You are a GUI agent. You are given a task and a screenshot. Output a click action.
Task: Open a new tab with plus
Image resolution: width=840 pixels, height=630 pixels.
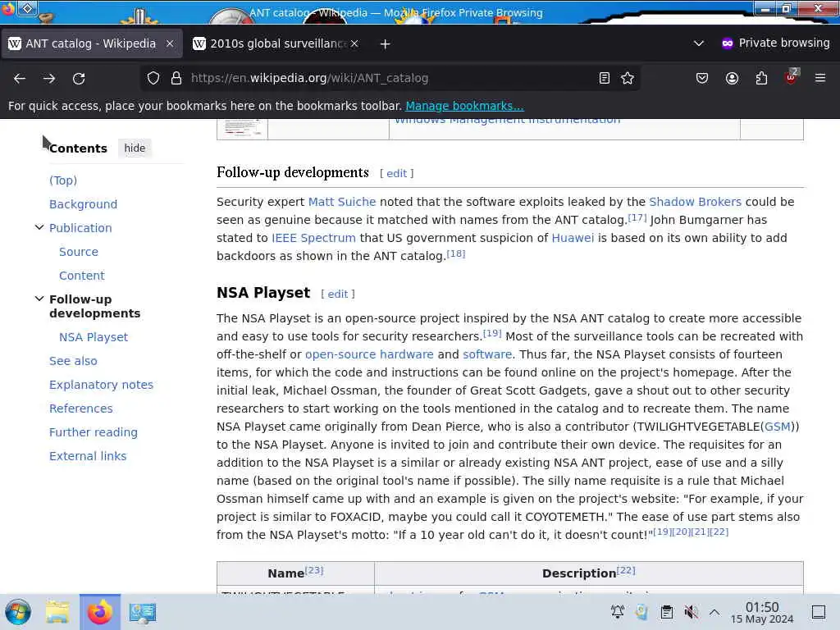(x=386, y=44)
